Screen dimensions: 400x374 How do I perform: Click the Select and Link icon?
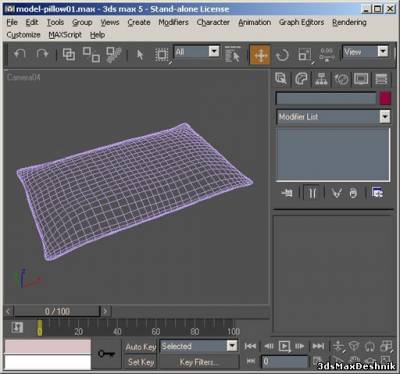(69, 54)
